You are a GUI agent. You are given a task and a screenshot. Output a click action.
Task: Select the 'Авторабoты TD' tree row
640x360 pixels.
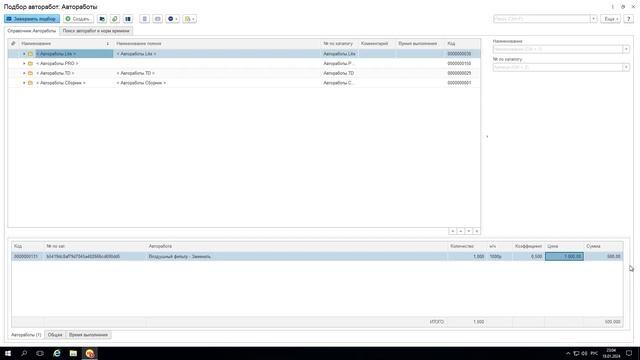click(x=244, y=73)
